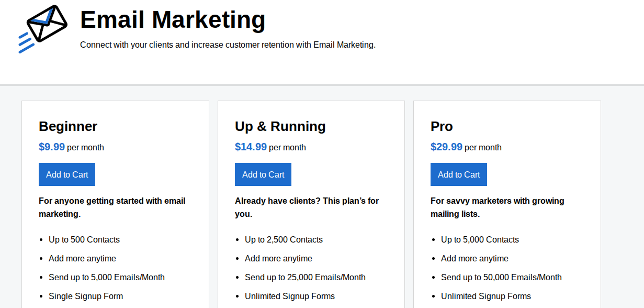Image resolution: width=644 pixels, height=308 pixels.
Task: Click the Email Marketing tagline text
Action: [228, 45]
